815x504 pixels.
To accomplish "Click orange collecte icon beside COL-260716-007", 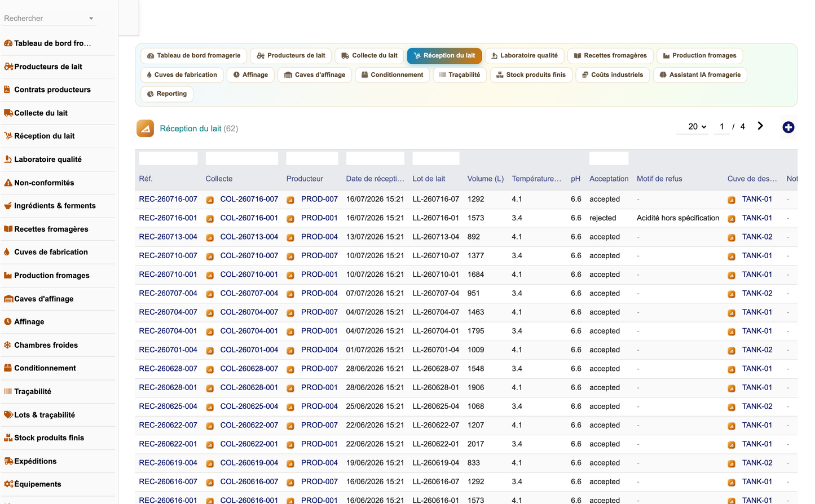I will 210,200.
